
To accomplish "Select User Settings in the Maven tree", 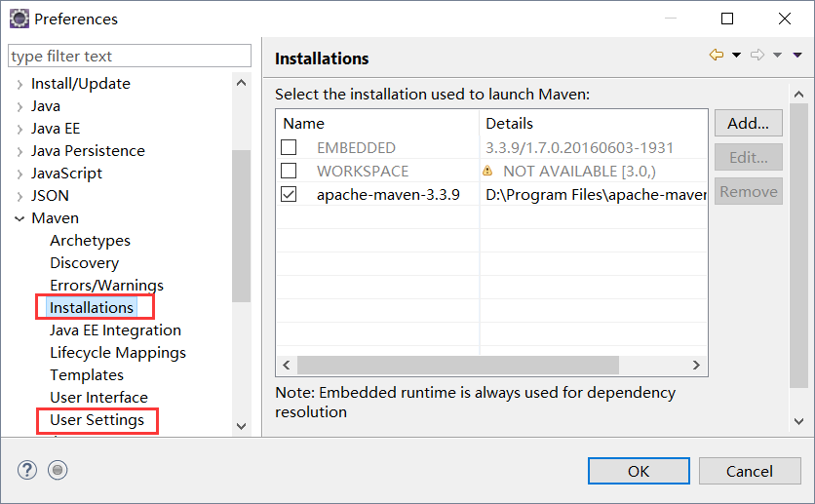I will tap(97, 420).
